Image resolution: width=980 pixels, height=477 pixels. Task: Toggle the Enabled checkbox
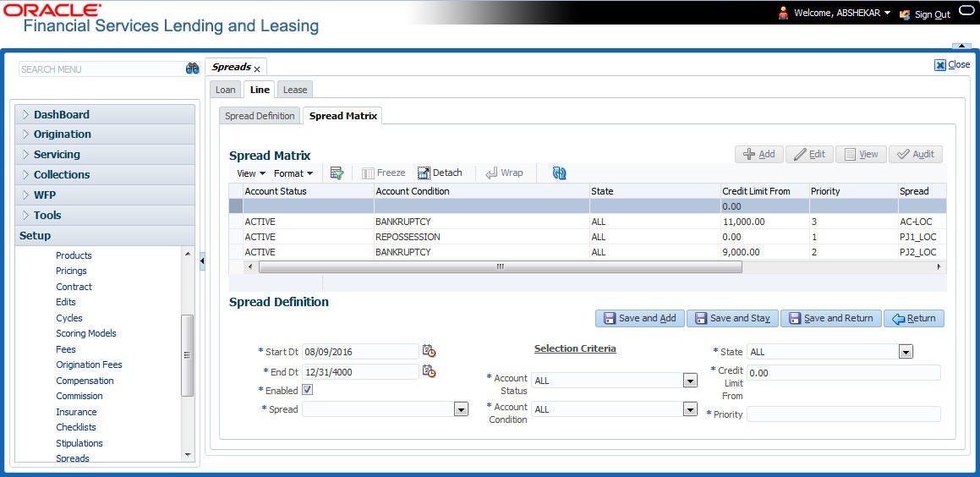point(308,390)
